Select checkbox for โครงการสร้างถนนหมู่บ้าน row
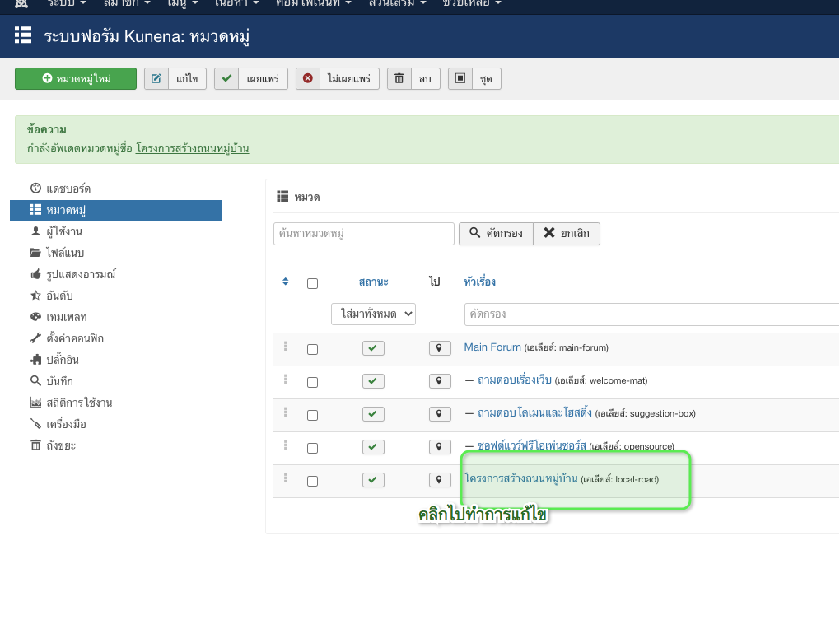This screenshot has width=840, height=629. pos(312,481)
